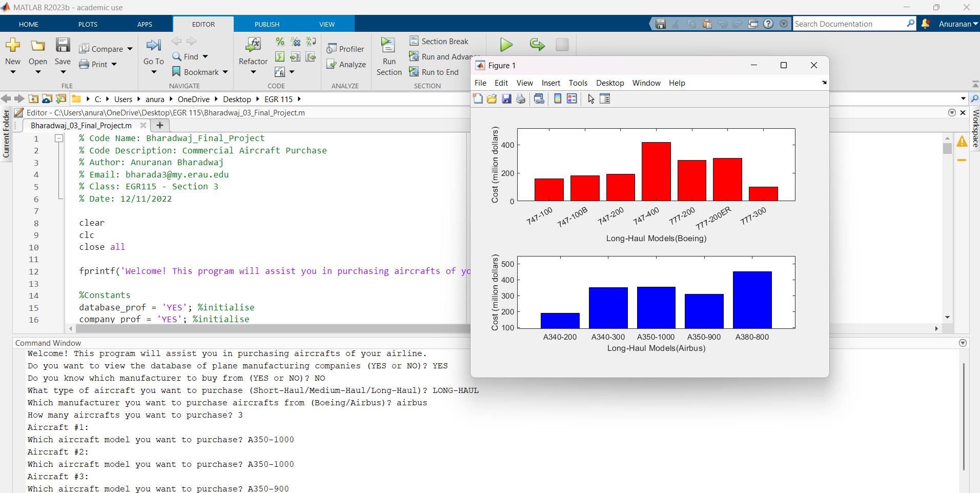980x493 pixels.
Task: Open the Find dropdown arrow
Action: click(205, 57)
